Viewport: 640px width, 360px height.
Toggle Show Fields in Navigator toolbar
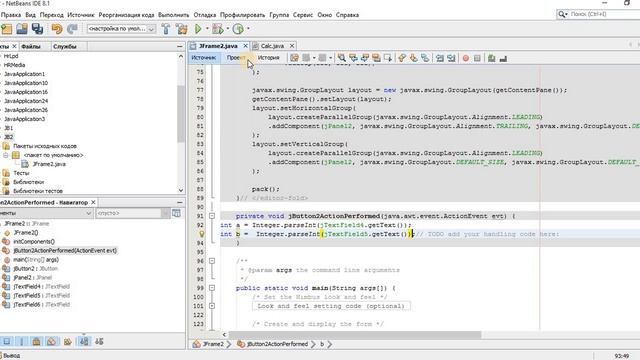(x=21, y=342)
